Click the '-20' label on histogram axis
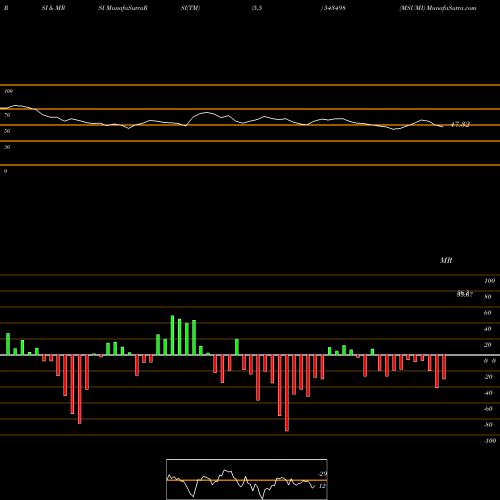 [488, 377]
